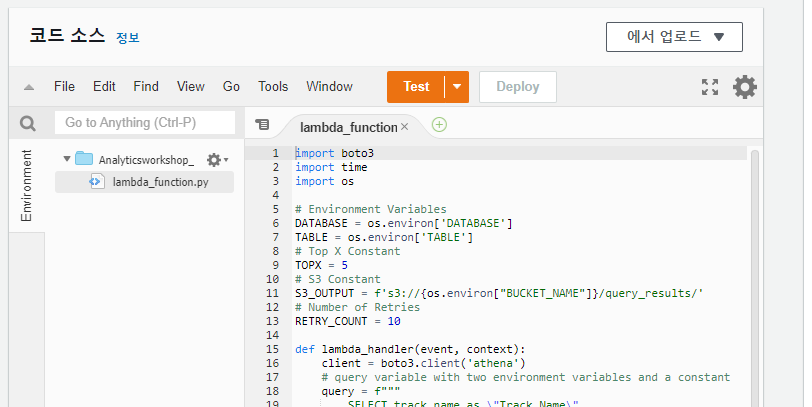Click the "DATABASE = os.environ['DATABASE']" line
This screenshot has width=812, height=407.
[404, 223]
